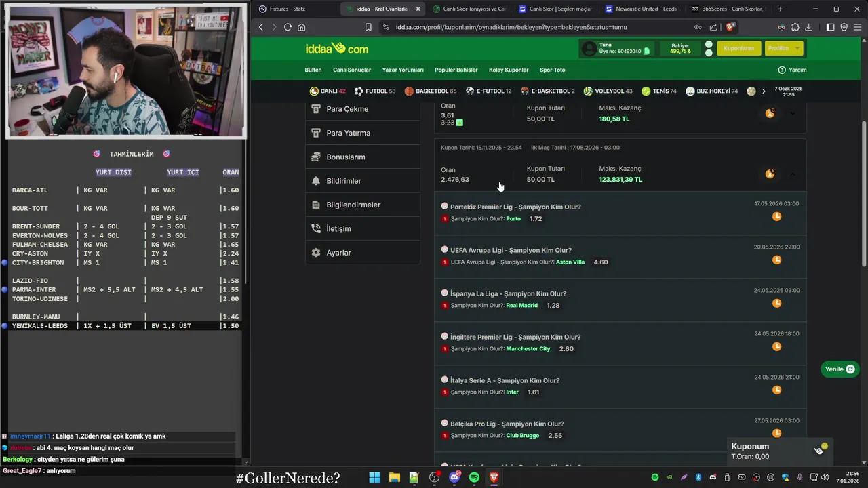Click the orange badge icon on the 3,61 coupon

tap(770, 113)
